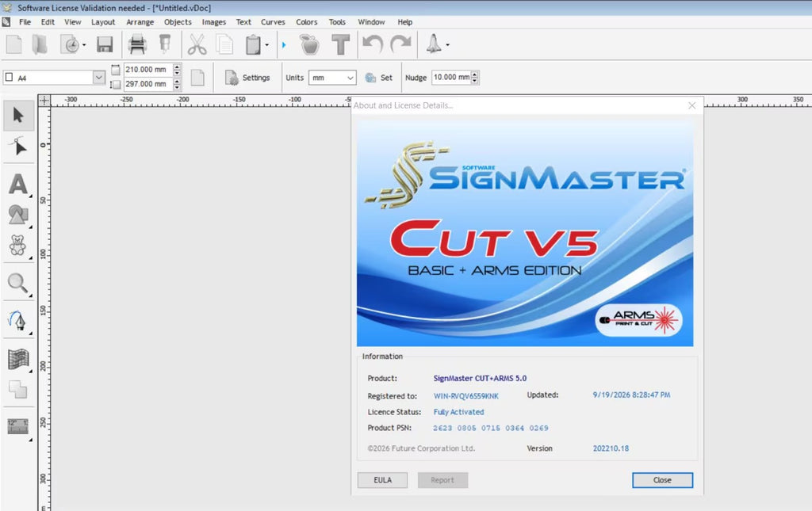
Task: Open the Edit menu
Action: point(48,22)
